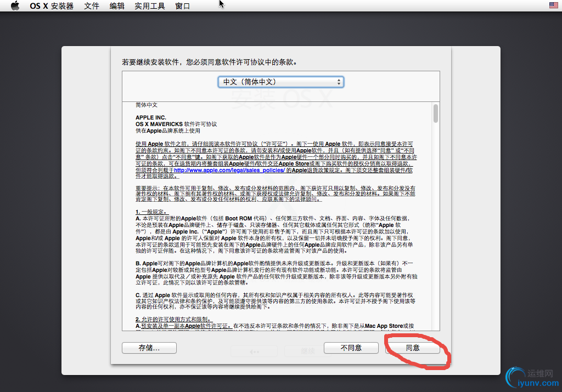This screenshot has height=392, width=562.
Task: Click the license text scrollbar thumb
Action: tap(435, 113)
